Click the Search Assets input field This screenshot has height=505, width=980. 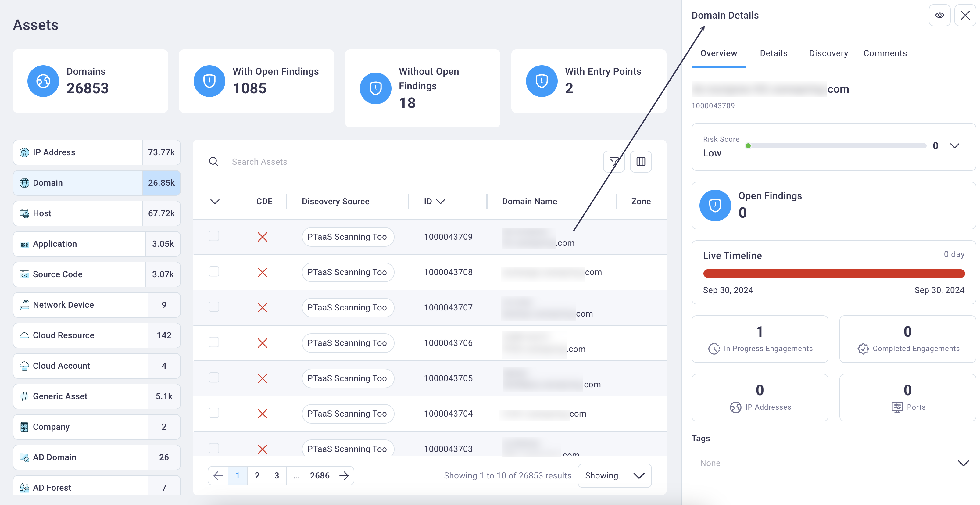pyautogui.click(x=412, y=162)
